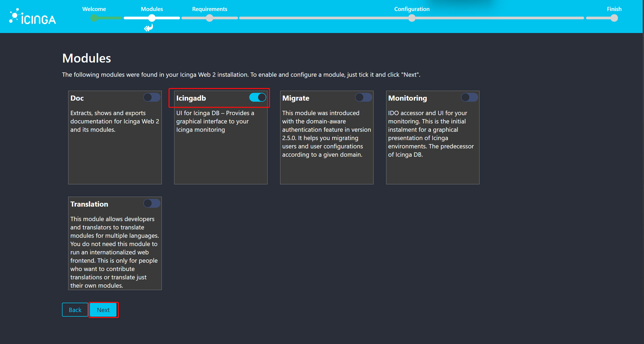The width and height of the screenshot is (644, 344).
Task: Click the Configuration step circle marker
Action: tap(412, 18)
